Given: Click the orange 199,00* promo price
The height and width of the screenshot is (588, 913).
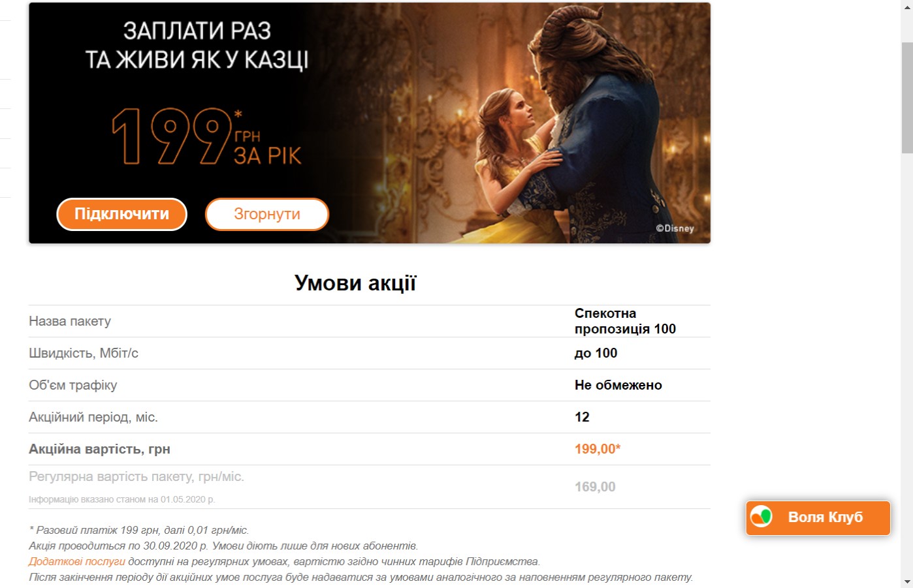Looking at the screenshot, I should (598, 449).
